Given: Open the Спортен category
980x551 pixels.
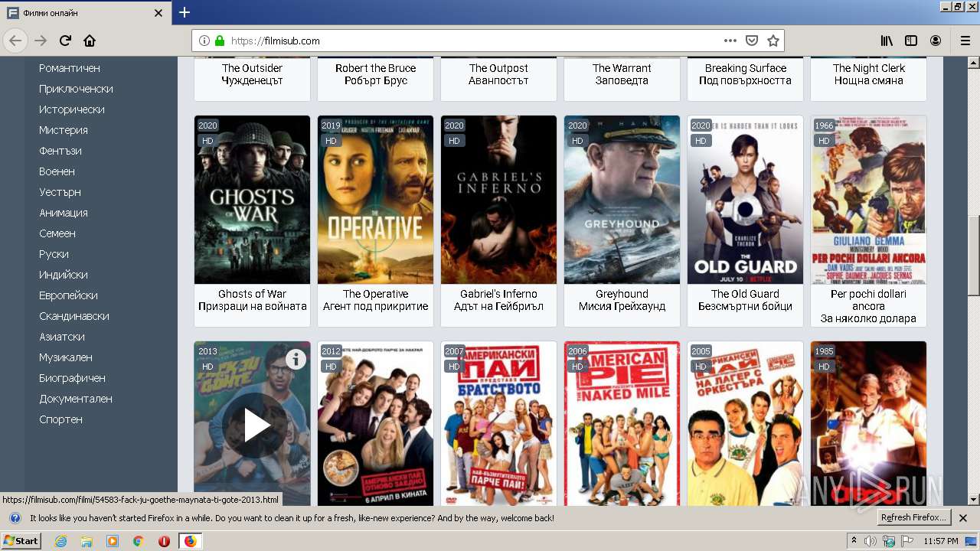Looking at the screenshot, I should (x=60, y=419).
